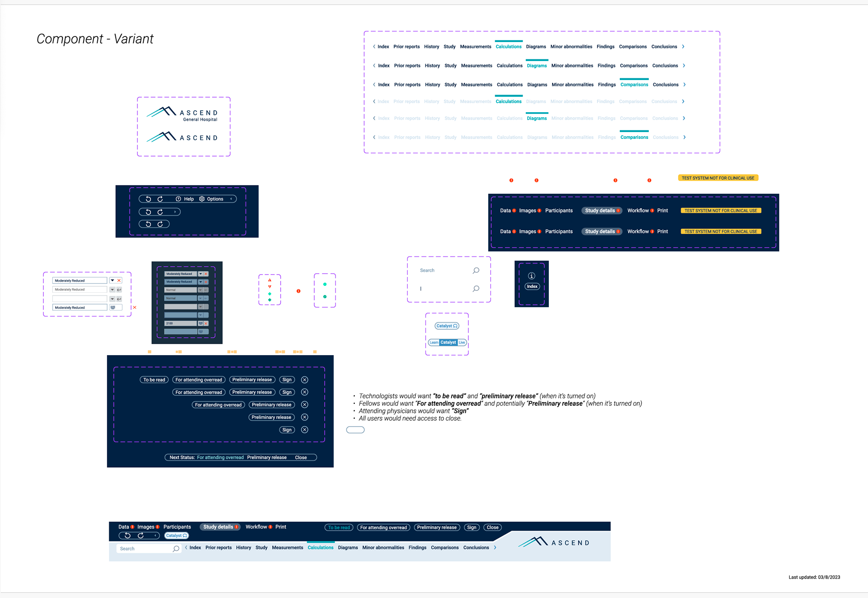Click the Options gear icon
868x598 pixels.
202,199
